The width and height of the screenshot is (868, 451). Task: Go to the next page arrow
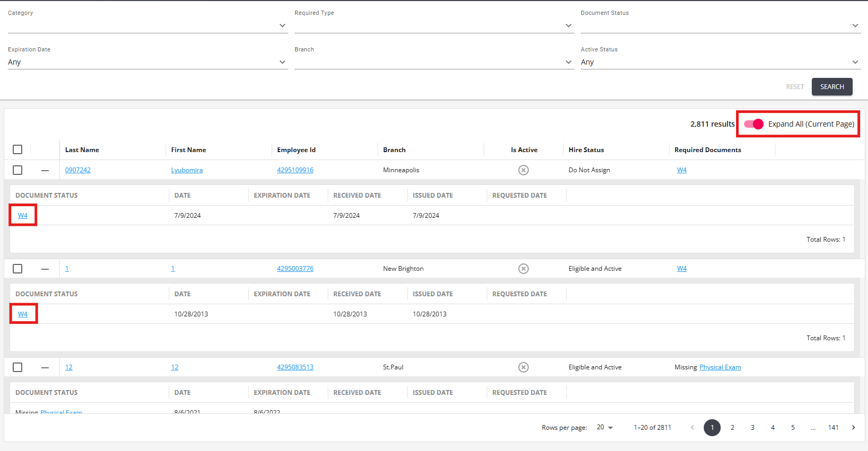coord(853,428)
